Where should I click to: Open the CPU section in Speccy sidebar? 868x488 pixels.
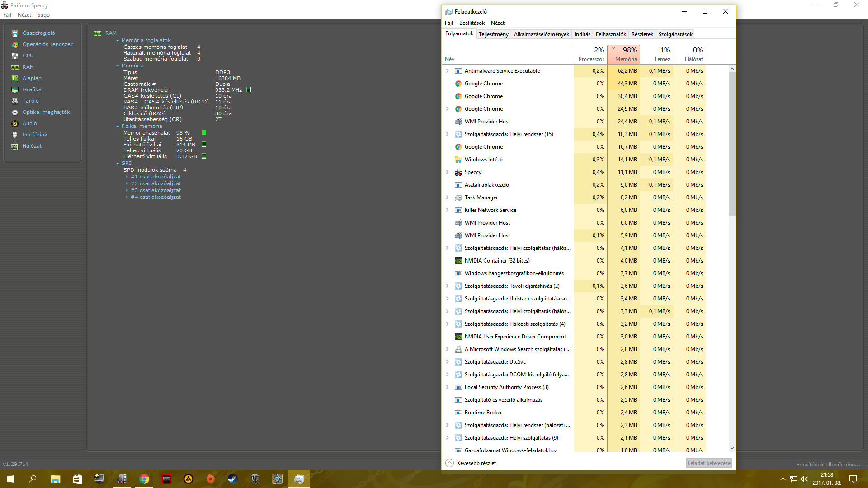pos(28,56)
